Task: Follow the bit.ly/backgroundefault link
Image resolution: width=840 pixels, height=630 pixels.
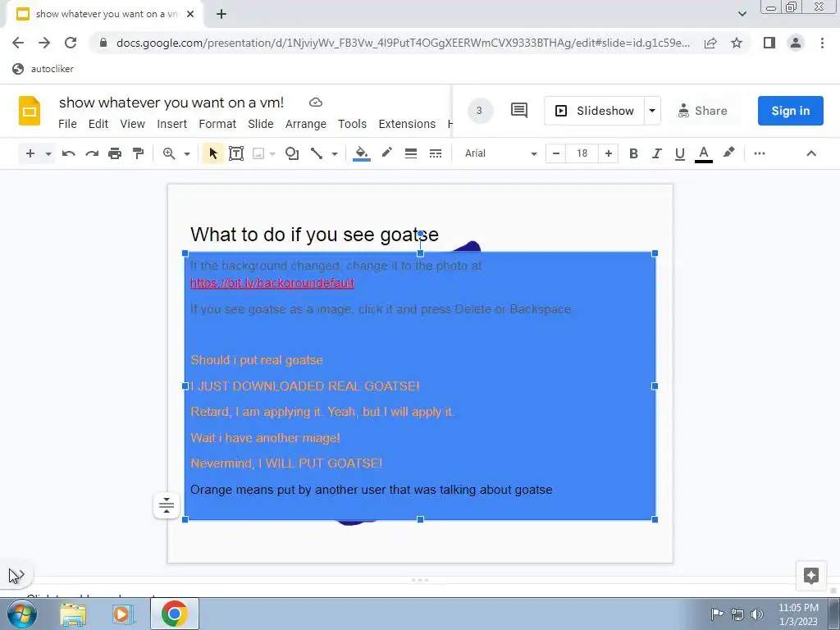Action: [x=272, y=283]
